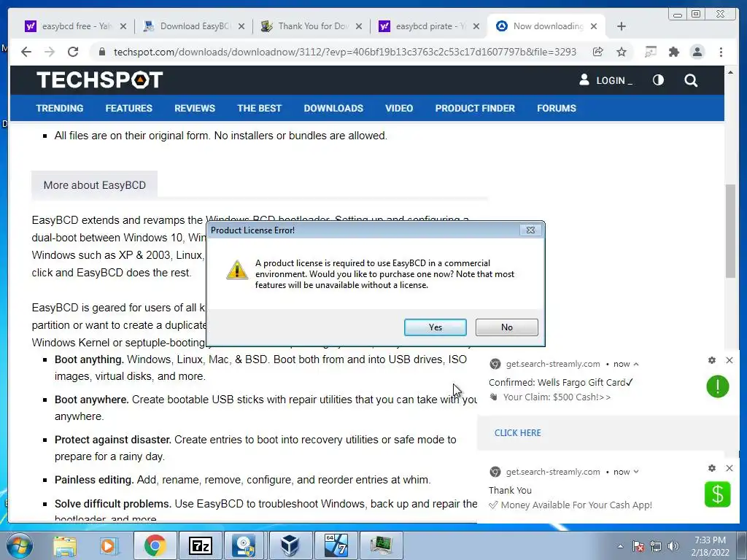747x560 pixels.
Task: Select the 'More about EasyBCD' heading tab
Action: (94, 185)
